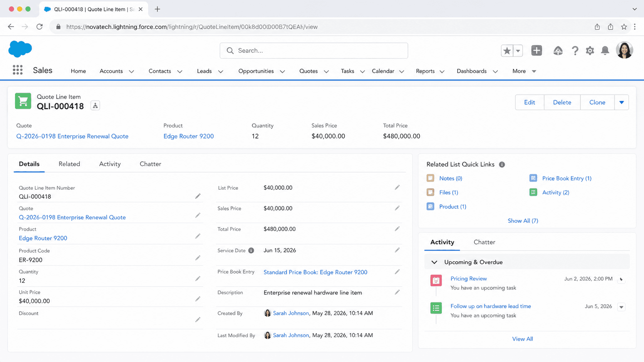Open Follow up task action dropdown
This screenshot has height=362, width=644.
pyautogui.click(x=621, y=307)
